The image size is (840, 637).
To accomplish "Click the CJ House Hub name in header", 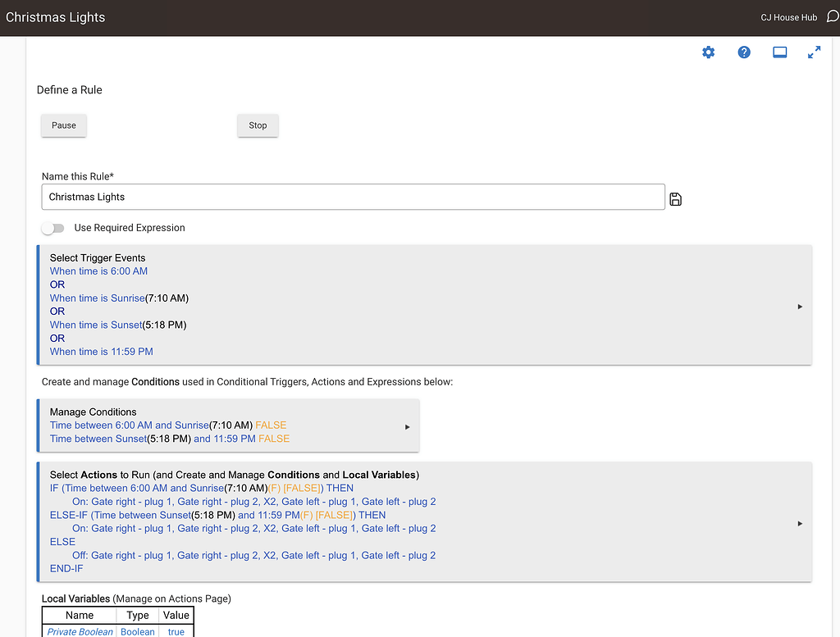I will pyautogui.click(x=788, y=17).
